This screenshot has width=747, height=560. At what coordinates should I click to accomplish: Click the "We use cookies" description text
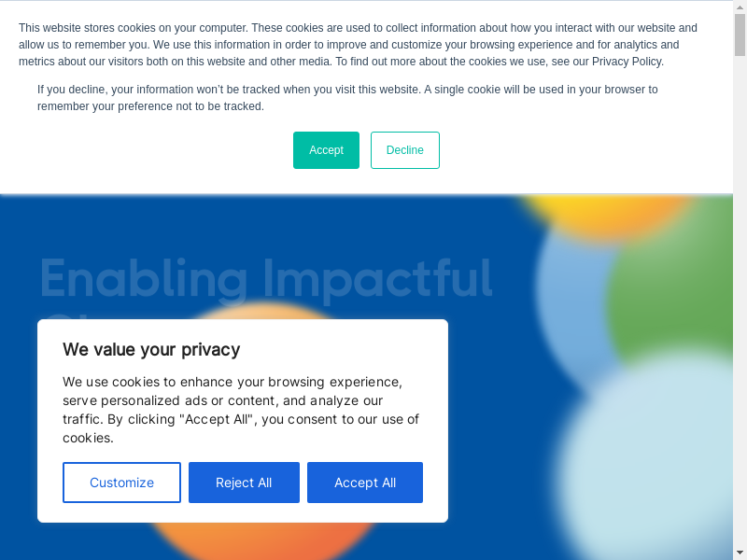[241, 410]
